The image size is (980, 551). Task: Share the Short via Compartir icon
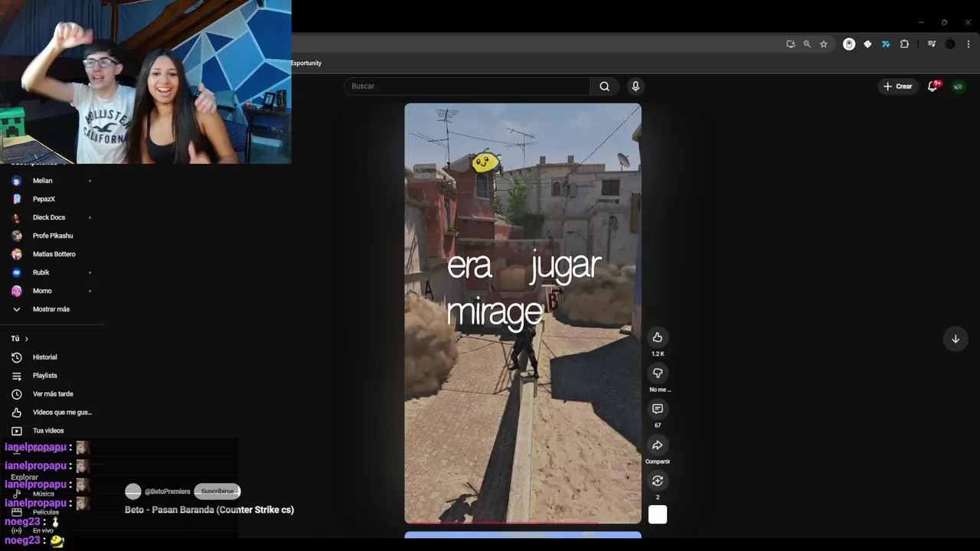657,445
